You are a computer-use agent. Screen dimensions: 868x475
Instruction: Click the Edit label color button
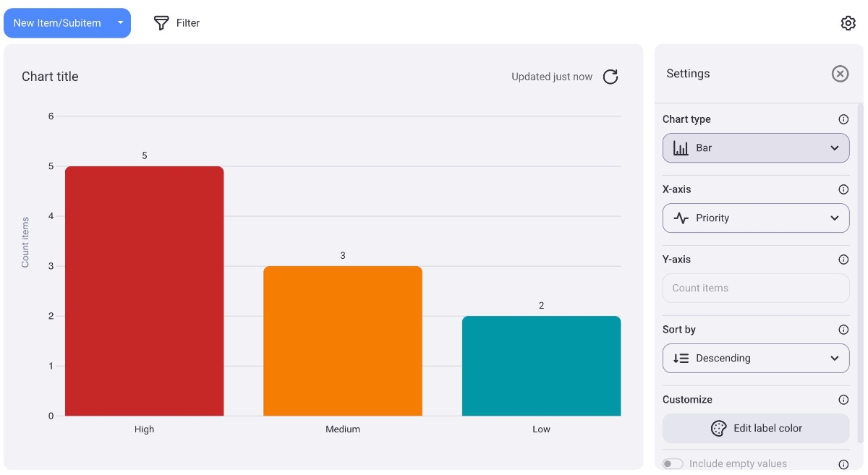[755, 428]
